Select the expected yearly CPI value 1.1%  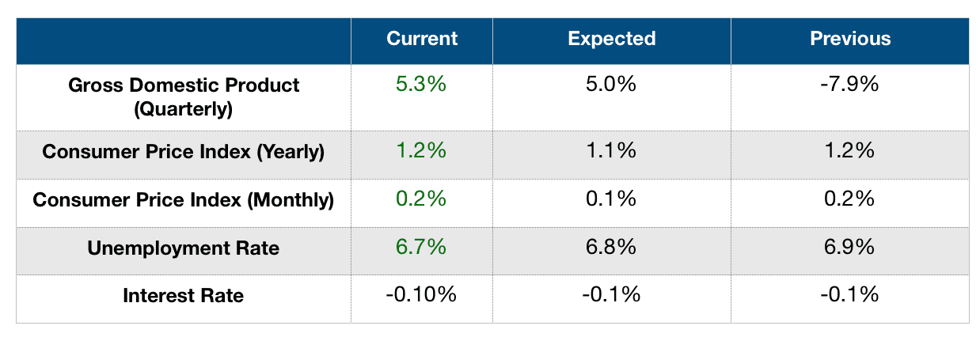click(612, 151)
